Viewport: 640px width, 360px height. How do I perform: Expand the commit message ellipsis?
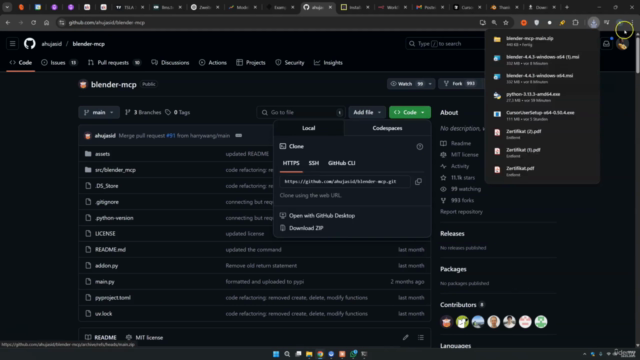point(238,136)
